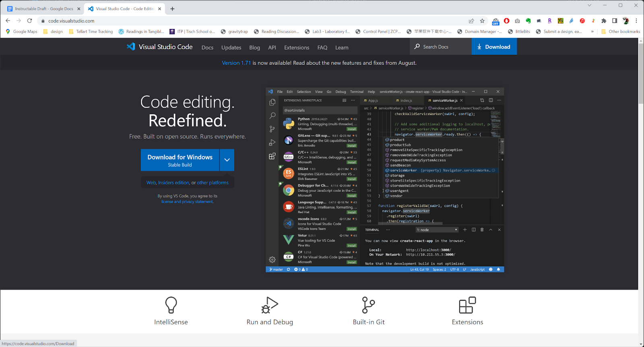
Task: Go back using browser back arrow
Action: point(8,21)
